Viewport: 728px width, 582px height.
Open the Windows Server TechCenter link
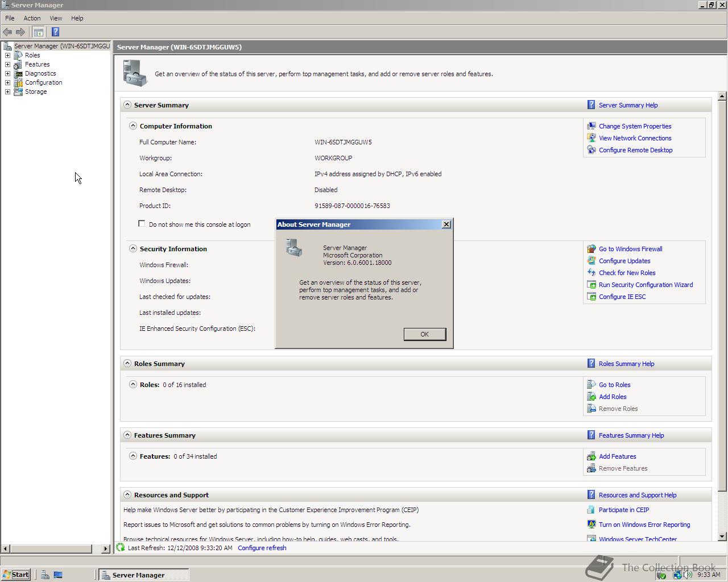coord(638,539)
